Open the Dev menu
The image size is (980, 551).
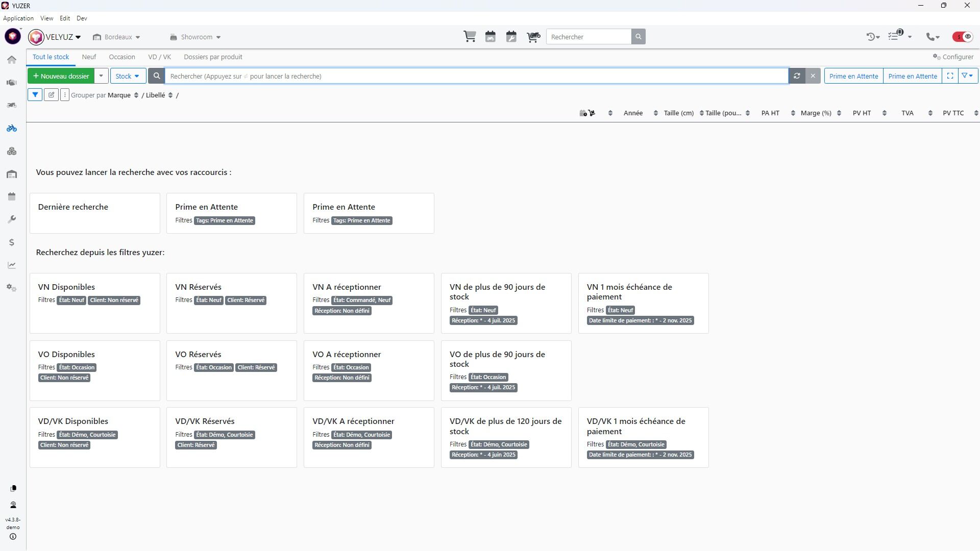tap(82, 18)
